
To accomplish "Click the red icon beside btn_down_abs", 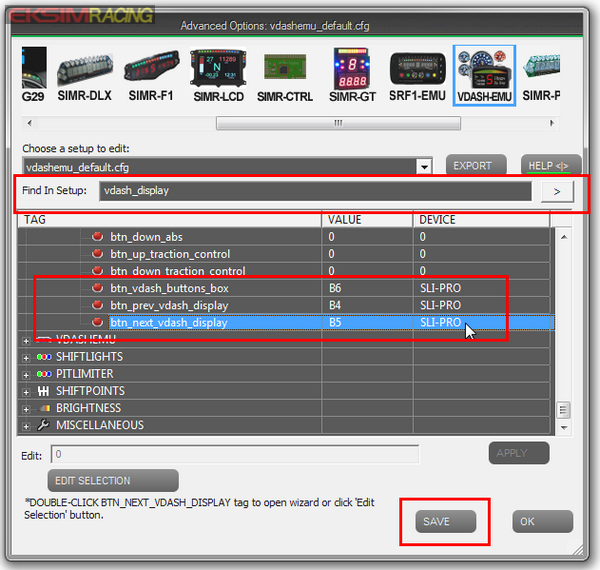I will coord(98,236).
